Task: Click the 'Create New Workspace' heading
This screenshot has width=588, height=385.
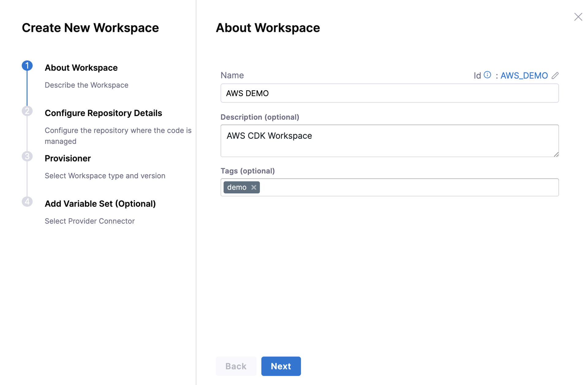Action: pyautogui.click(x=90, y=28)
